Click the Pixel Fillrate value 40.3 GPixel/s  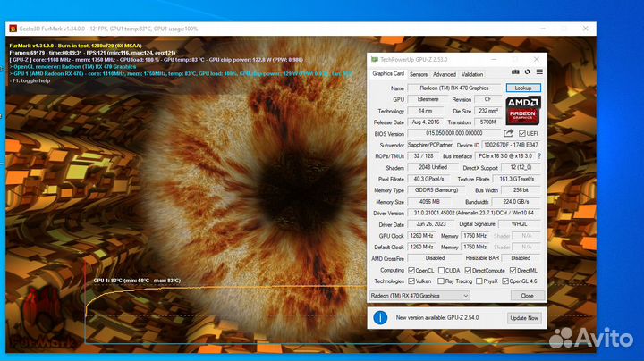[428, 179]
